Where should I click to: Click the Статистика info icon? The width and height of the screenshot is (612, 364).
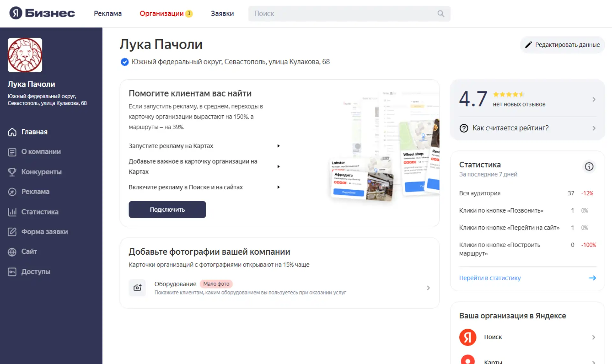coord(589,166)
